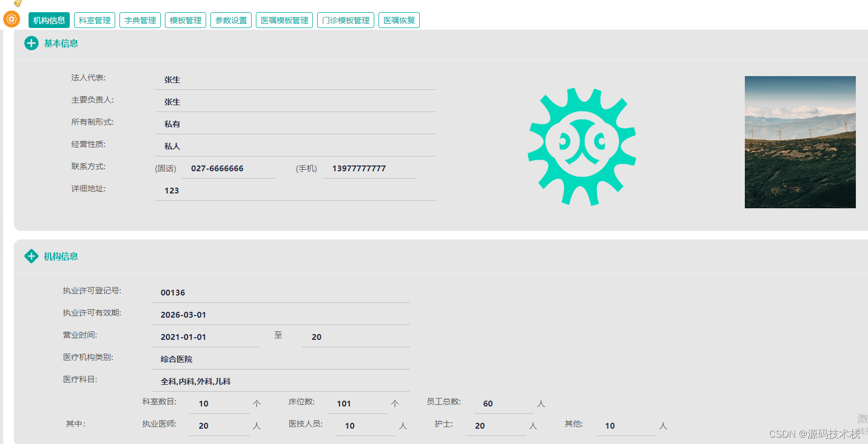Click the 执业许可有效期 field 2026-03-01
Screen dimensions: 868x444
pyautogui.click(x=281, y=315)
